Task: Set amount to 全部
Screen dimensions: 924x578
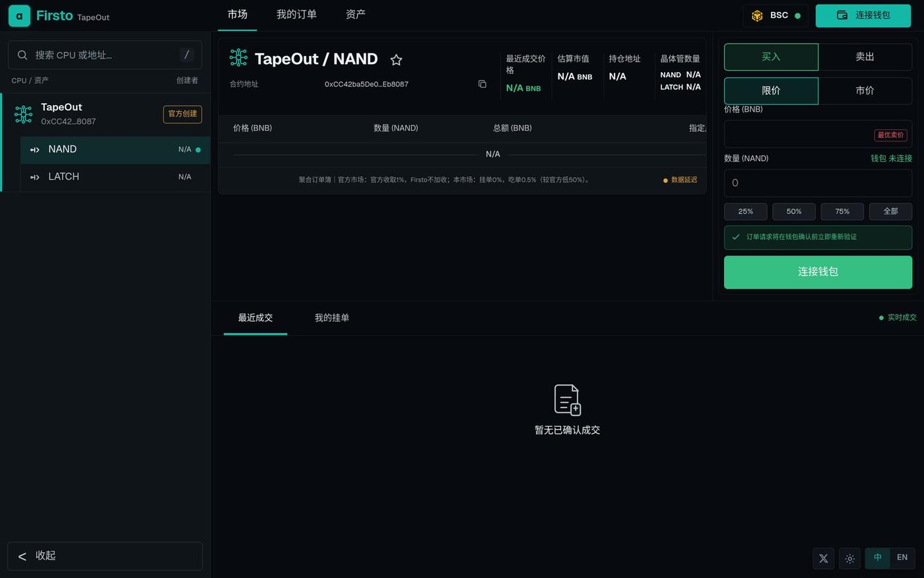Action: (891, 211)
